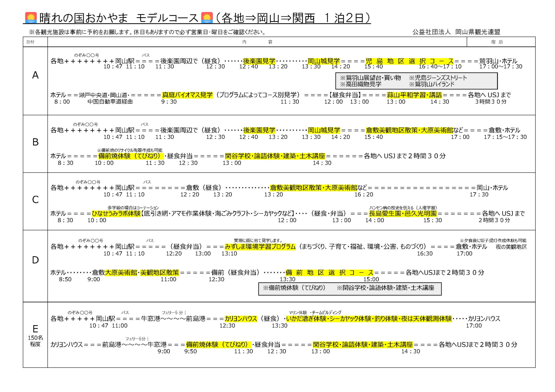This screenshot has width=555, height=392.
Task: Click 岡山県観光連盟 organization name
Action: tap(478, 32)
